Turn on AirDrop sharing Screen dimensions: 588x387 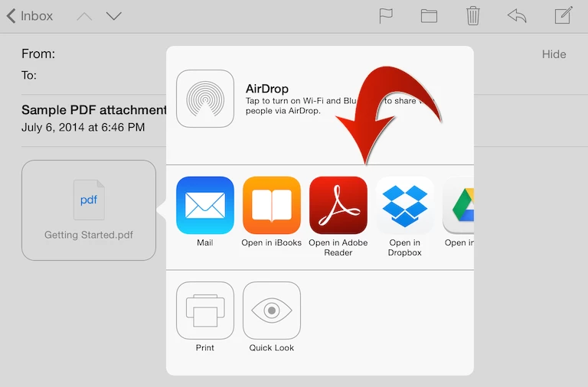pyautogui.click(x=205, y=99)
